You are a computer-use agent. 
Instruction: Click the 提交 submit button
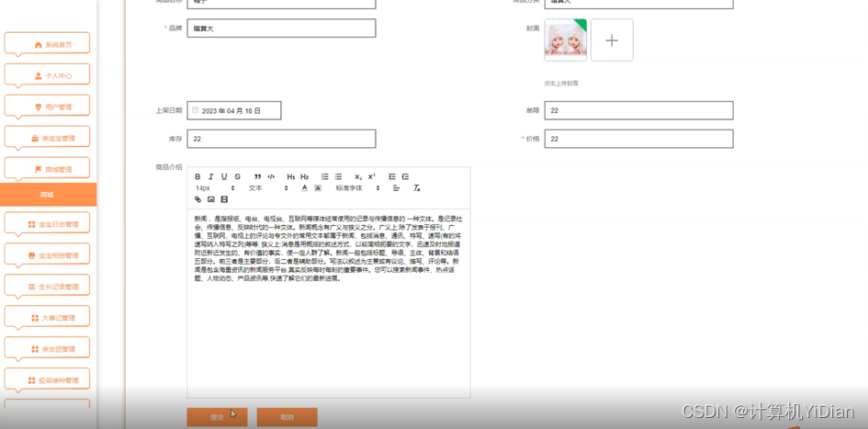click(x=217, y=417)
